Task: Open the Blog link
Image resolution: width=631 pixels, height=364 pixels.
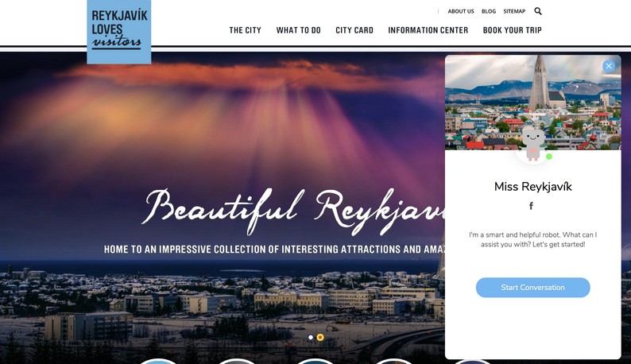Action: [489, 11]
